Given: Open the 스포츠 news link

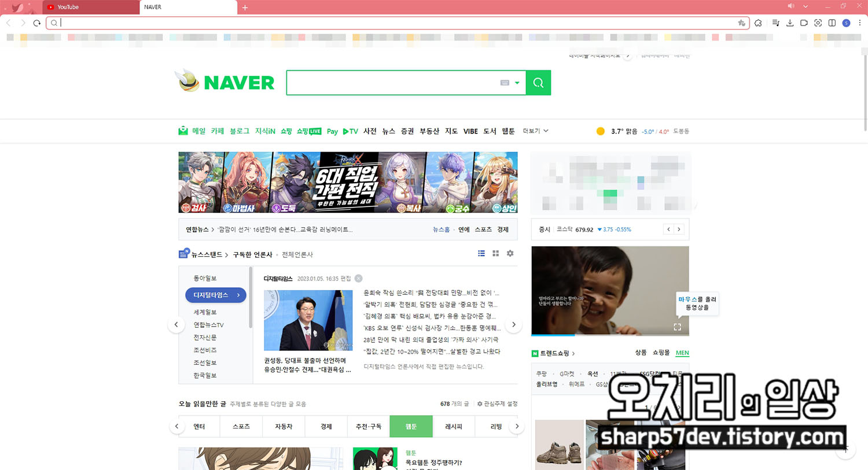Looking at the screenshot, I should 483,230.
